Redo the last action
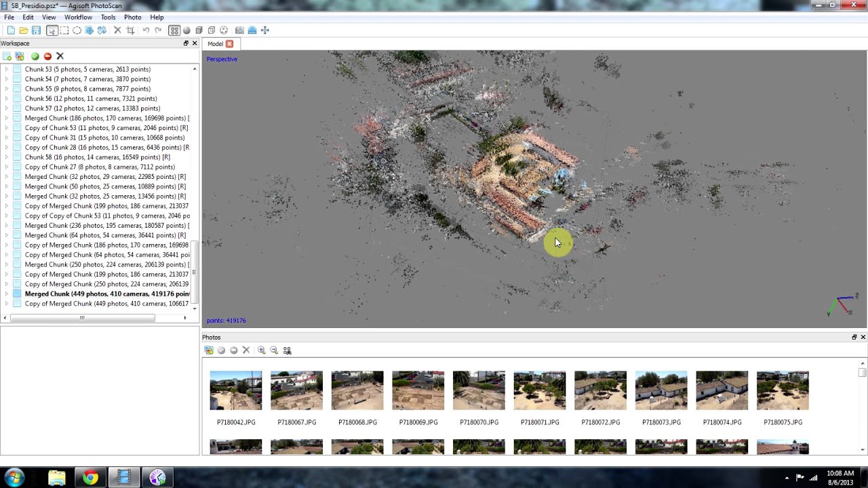Image resolution: width=868 pixels, height=488 pixels. tap(158, 30)
